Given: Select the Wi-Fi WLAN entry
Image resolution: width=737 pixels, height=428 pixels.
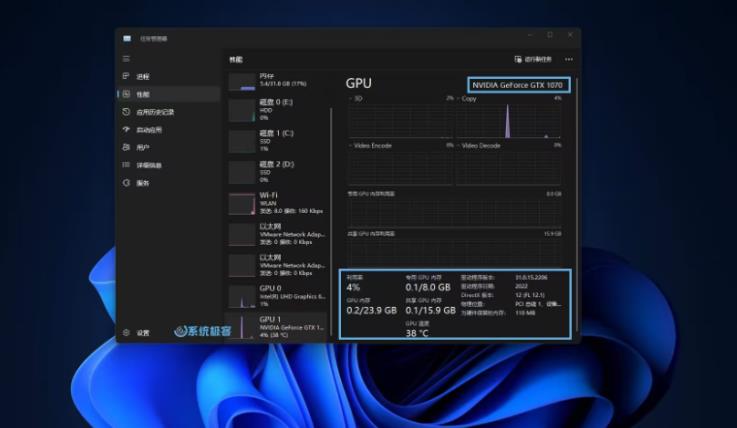Looking at the screenshot, I should 277,203.
